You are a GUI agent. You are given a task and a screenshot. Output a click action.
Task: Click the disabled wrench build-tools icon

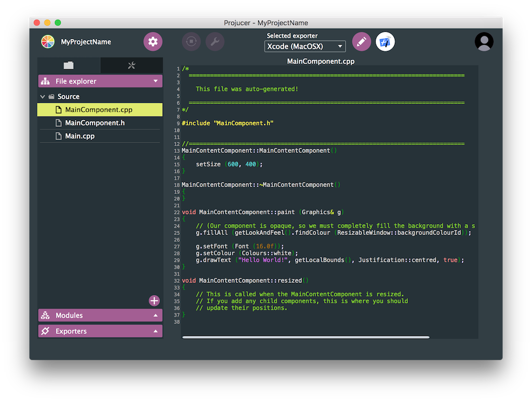pos(215,42)
